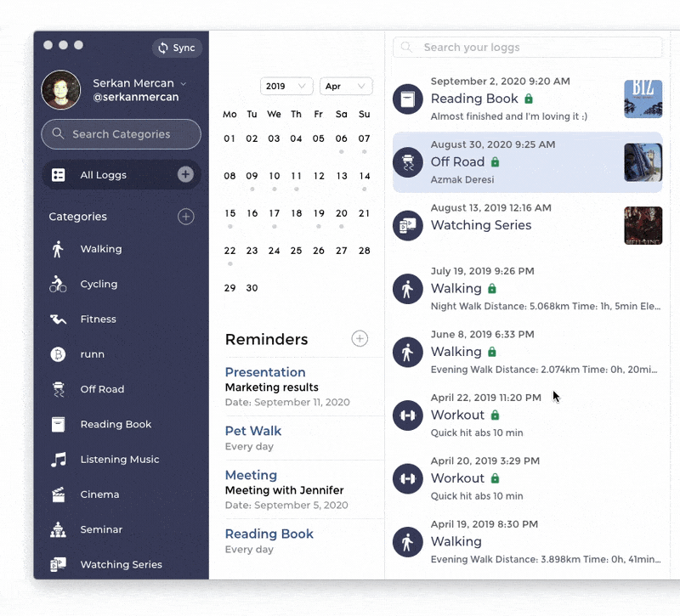Click the Azmak Deresi logg description
This screenshot has width=680, height=616.
click(x=462, y=179)
